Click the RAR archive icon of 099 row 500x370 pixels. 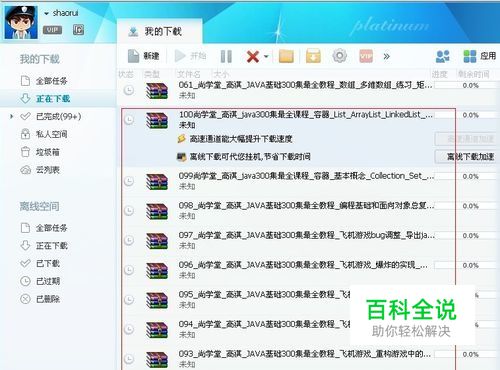tap(157, 182)
